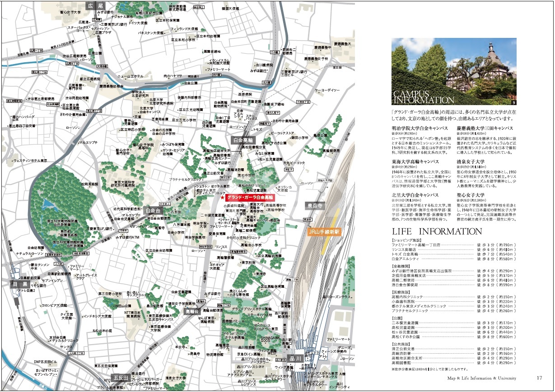This screenshot has width=555, height=392.
Task: Select the 五反田 station label
Action: (120, 377)
